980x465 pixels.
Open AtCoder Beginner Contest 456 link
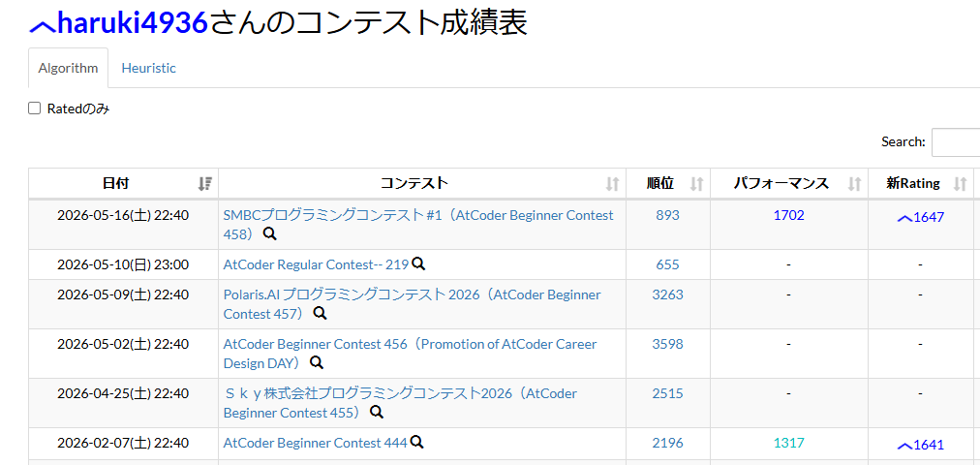click(410, 354)
